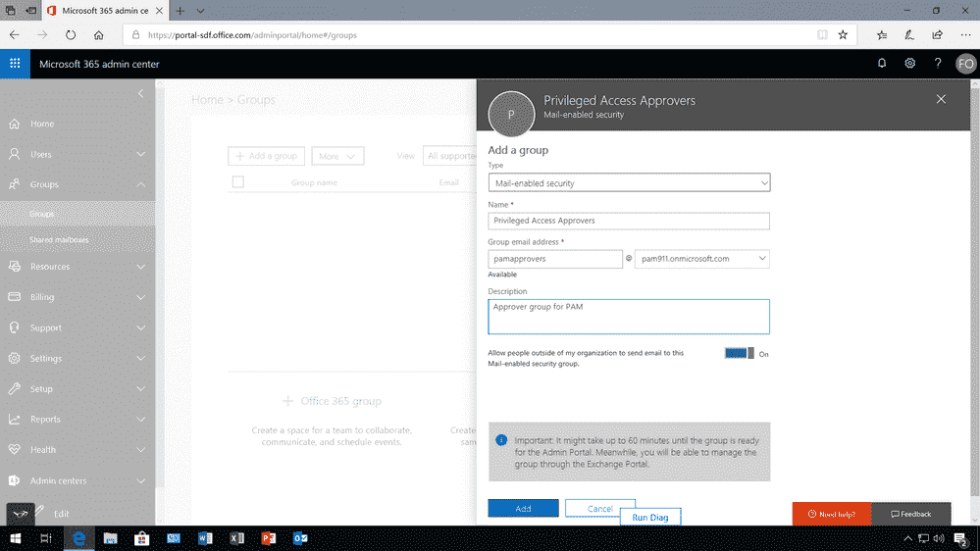Open the email domain dropdown
This screenshot has width=980, height=551.
[x=701, y=259]
